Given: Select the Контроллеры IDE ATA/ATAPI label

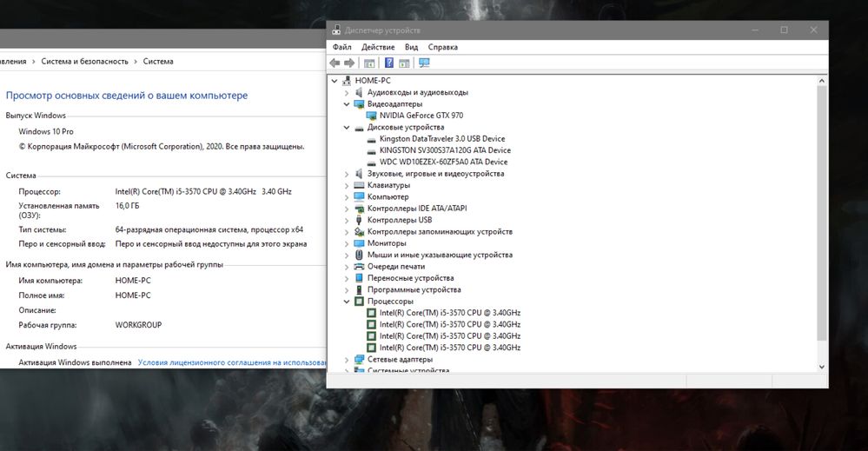Looking at the screenshot, I should (x=417, y=209).
